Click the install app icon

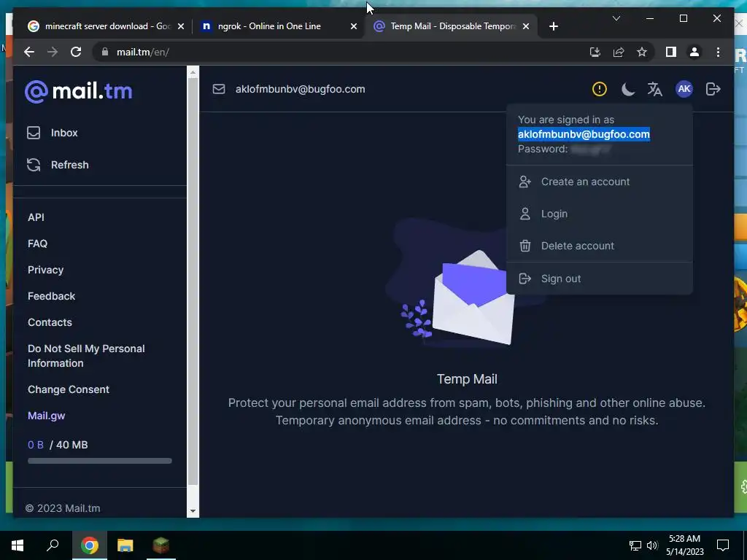(595, 52)
